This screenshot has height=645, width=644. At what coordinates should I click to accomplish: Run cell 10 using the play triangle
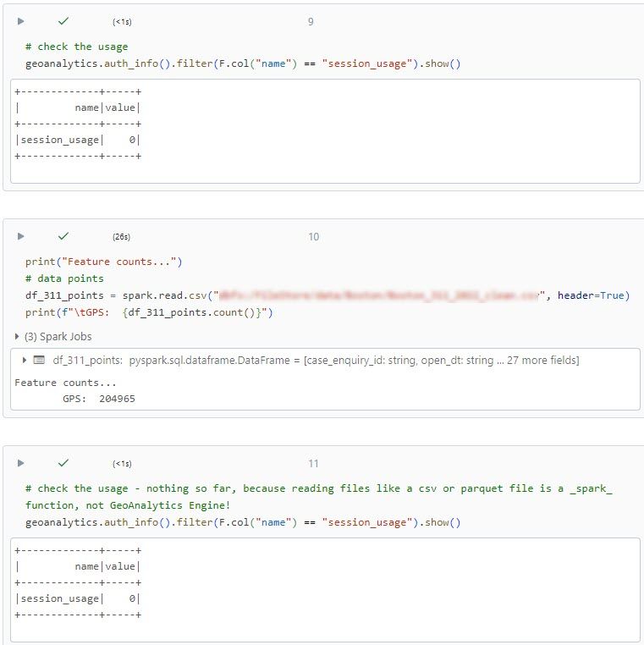tap(21, 236)
